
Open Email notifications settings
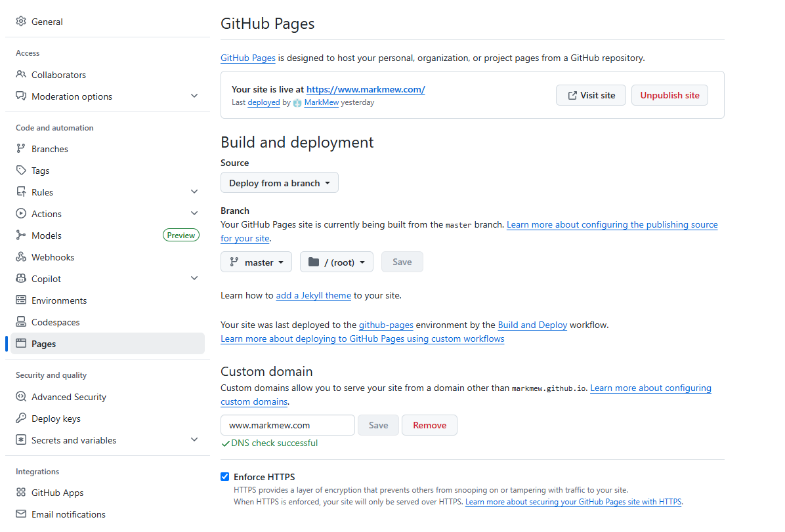click(x=108, y=514)
